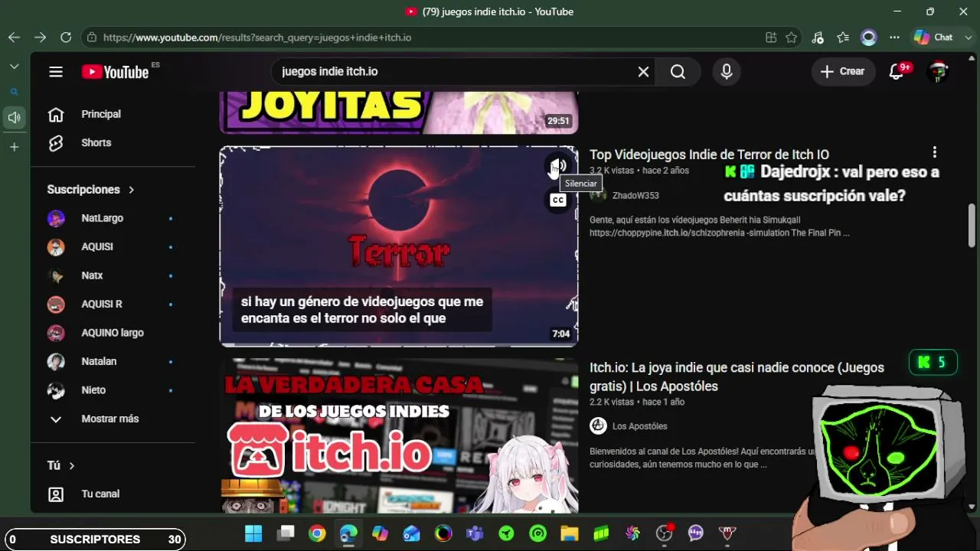Open the Copilot Chat button
This screenshot has width=980, height=551.
point(933,37)
